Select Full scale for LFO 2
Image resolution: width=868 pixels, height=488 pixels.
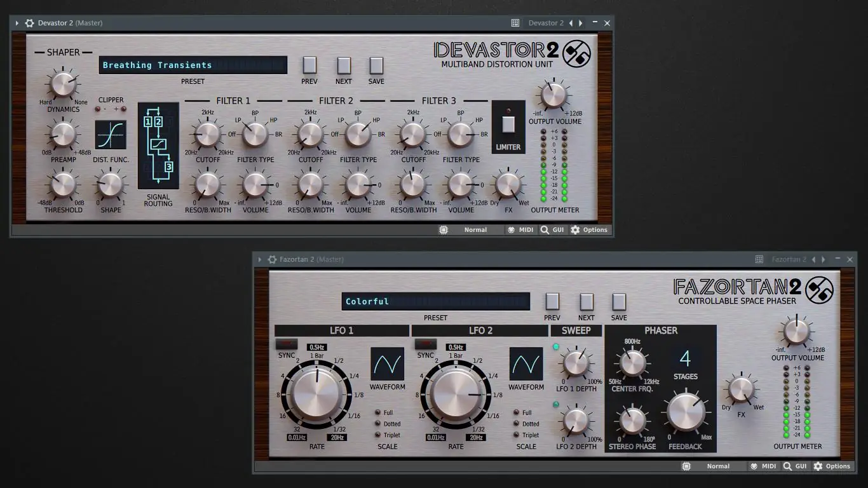[x=517, y=412]
